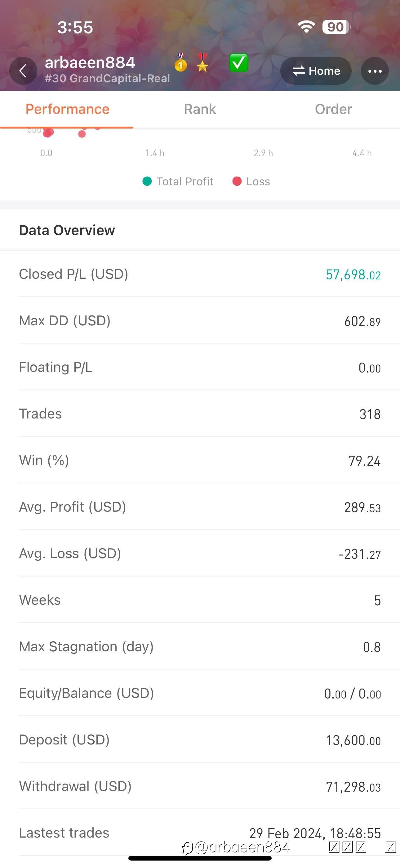The height and width of the screenshot is (868, 400).
Task: Switch account using the Home button
Action: [x=316, y=71]
